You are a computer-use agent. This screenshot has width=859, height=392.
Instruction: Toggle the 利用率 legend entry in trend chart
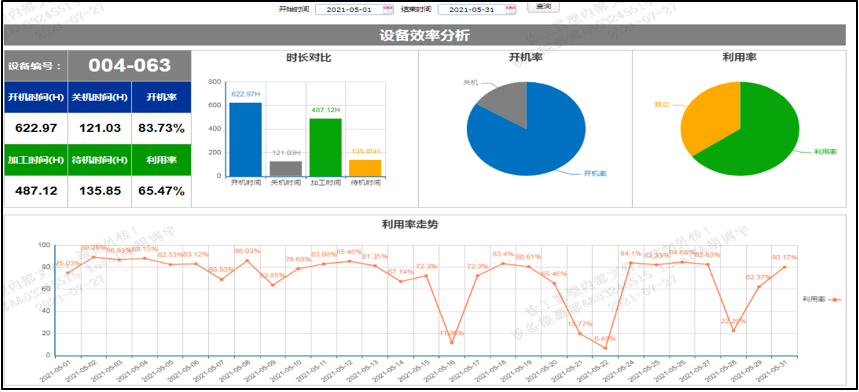click(821, 299)
